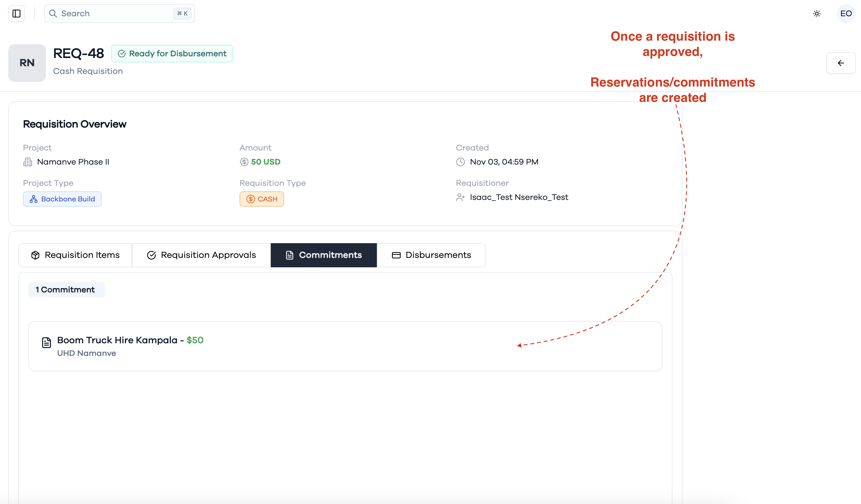Click the check-circle icon on Requisition Approvals tab

[x=151, y=255]
